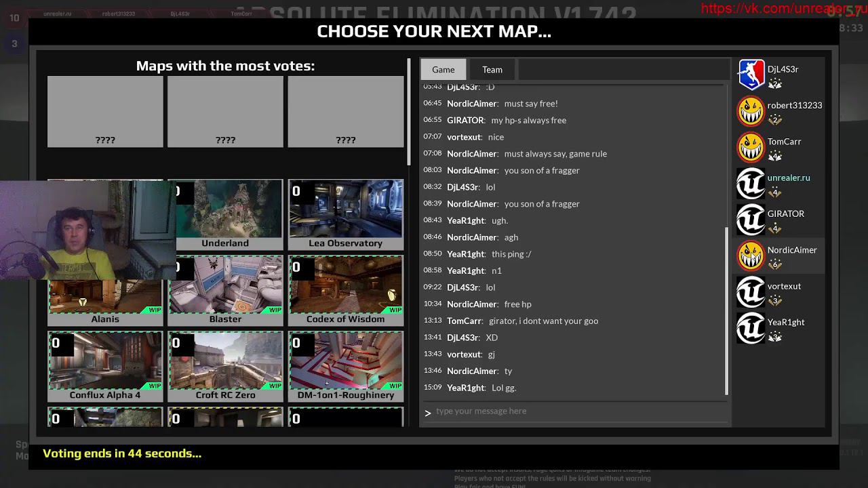This screenshot has width=868, height=488.
Task: Click GIRATOR's 'my hp-s always free' message
Action: pyautogui.click(x=528, y=120)
